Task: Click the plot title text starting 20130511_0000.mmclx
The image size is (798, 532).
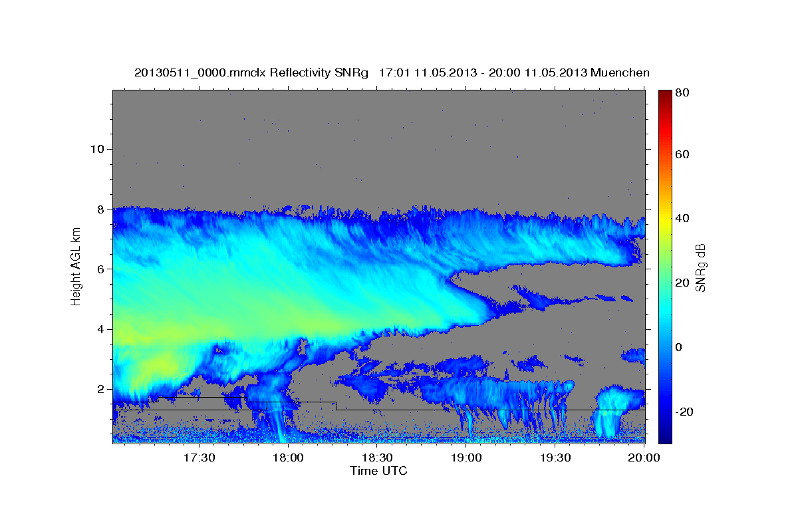Action: point(392,72)
